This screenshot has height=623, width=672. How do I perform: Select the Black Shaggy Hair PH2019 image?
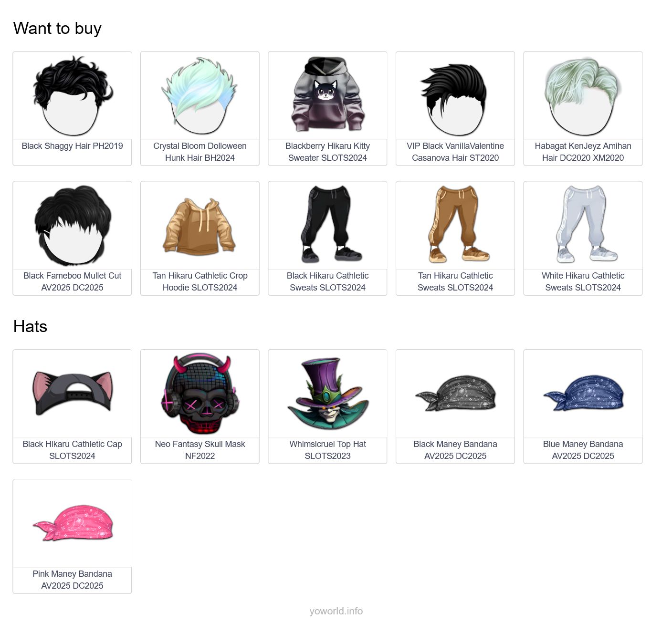(x=72, y=95)
